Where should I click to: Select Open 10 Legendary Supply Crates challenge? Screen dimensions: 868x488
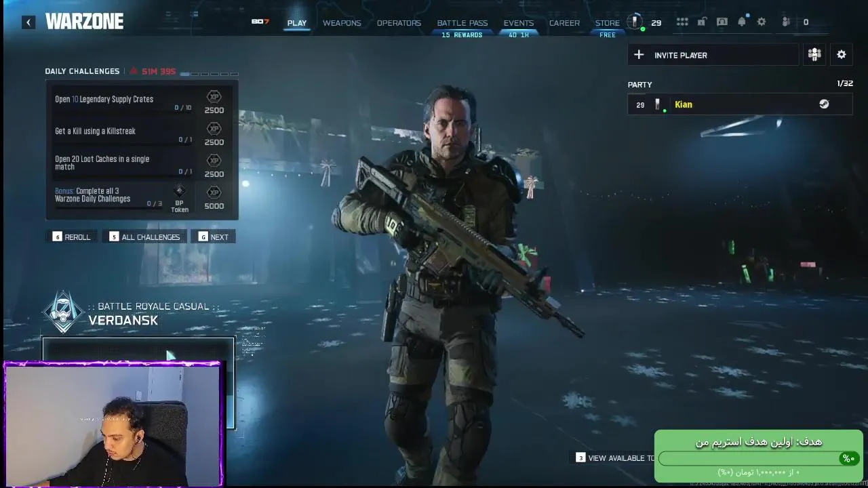tap(142, 102)
